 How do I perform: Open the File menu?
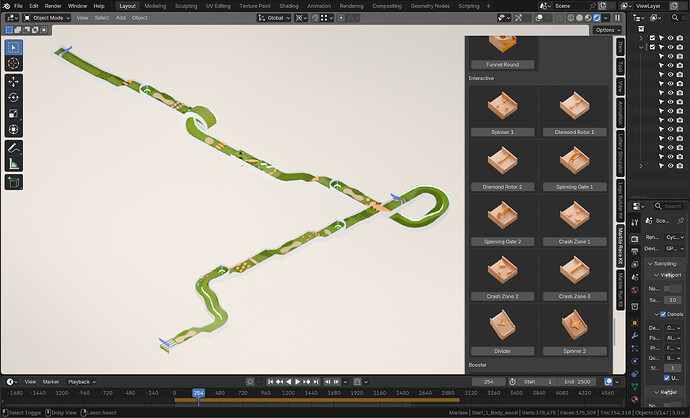(18, 6)
